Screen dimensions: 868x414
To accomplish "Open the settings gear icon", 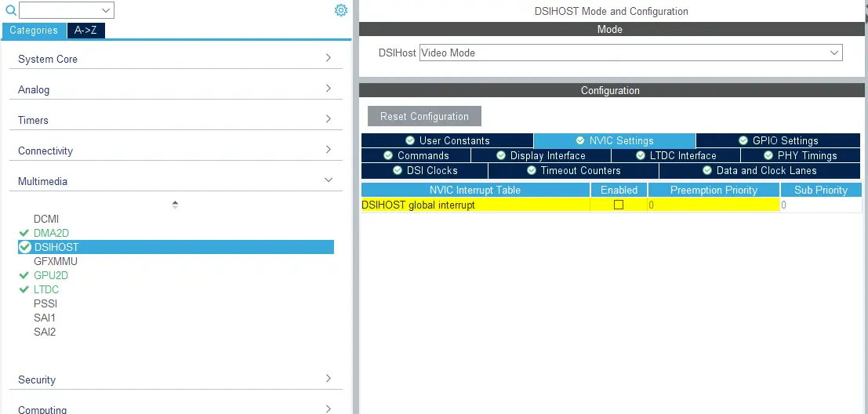I will 340,10.
